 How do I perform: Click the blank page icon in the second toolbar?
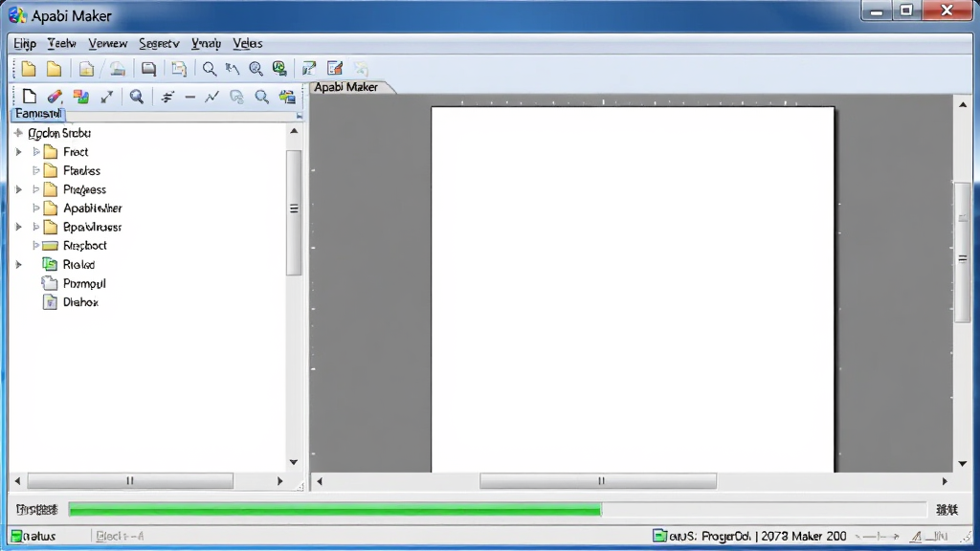coord(30,97)
